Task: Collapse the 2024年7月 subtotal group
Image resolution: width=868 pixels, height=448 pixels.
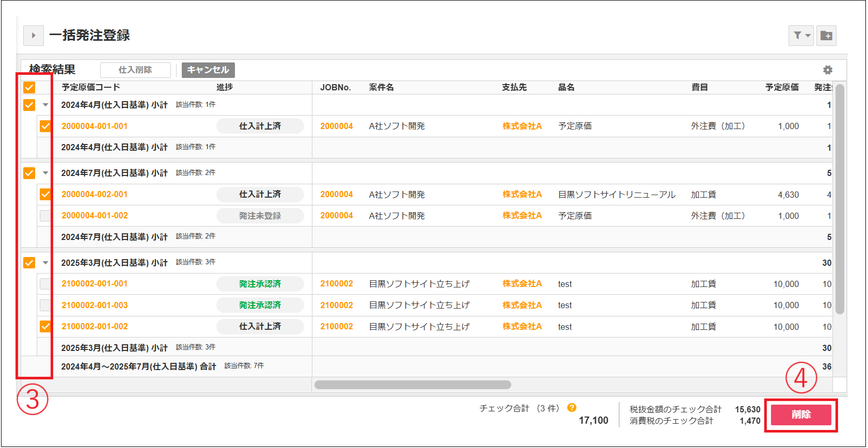Action: (45, 173)
